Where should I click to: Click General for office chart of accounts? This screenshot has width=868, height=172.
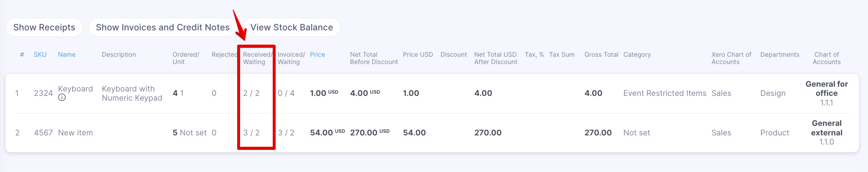827,93
